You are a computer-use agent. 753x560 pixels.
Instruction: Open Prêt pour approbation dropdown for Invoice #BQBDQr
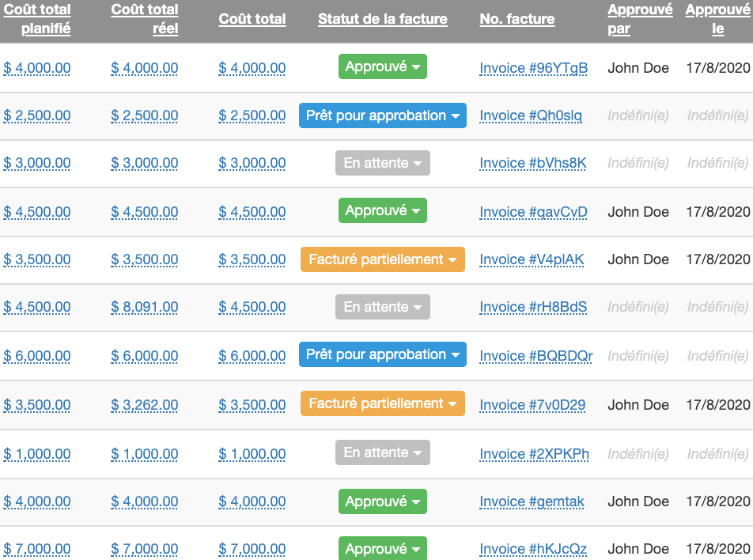click(x=382, y=354)
